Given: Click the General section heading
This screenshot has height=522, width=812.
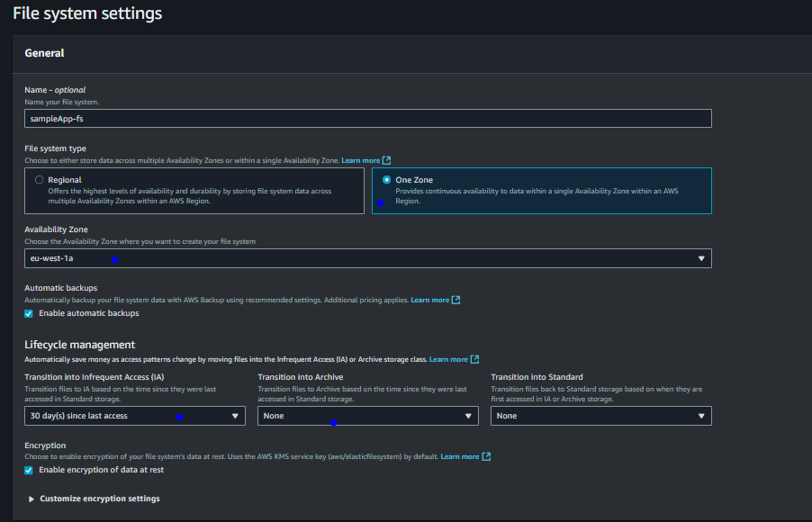Looking at the screenshot, I should point(44,53).
